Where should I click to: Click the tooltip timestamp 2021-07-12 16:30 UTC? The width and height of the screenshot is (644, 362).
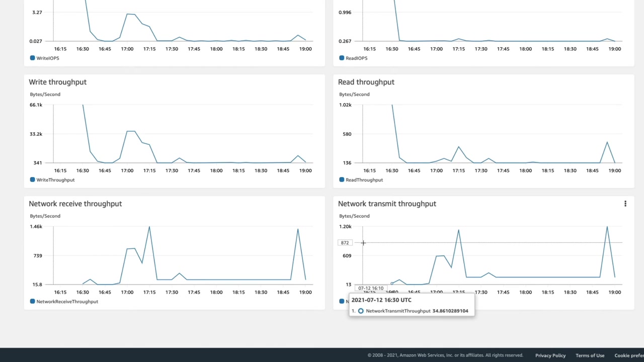pos(381,300)
